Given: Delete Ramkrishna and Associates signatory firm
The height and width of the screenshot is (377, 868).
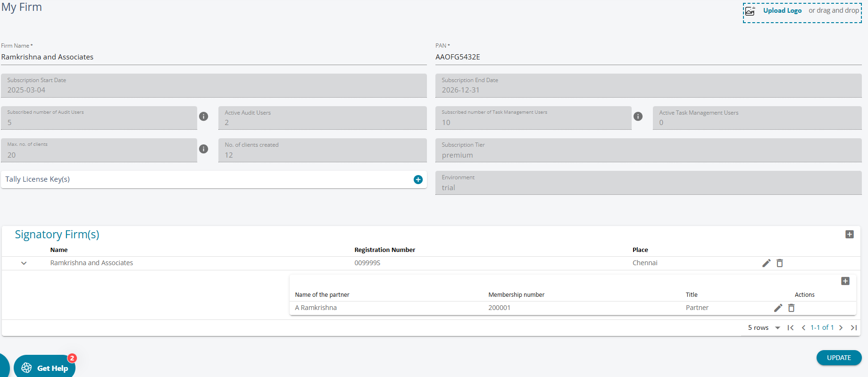Looking at the screenshot, I should coord(780,263).
